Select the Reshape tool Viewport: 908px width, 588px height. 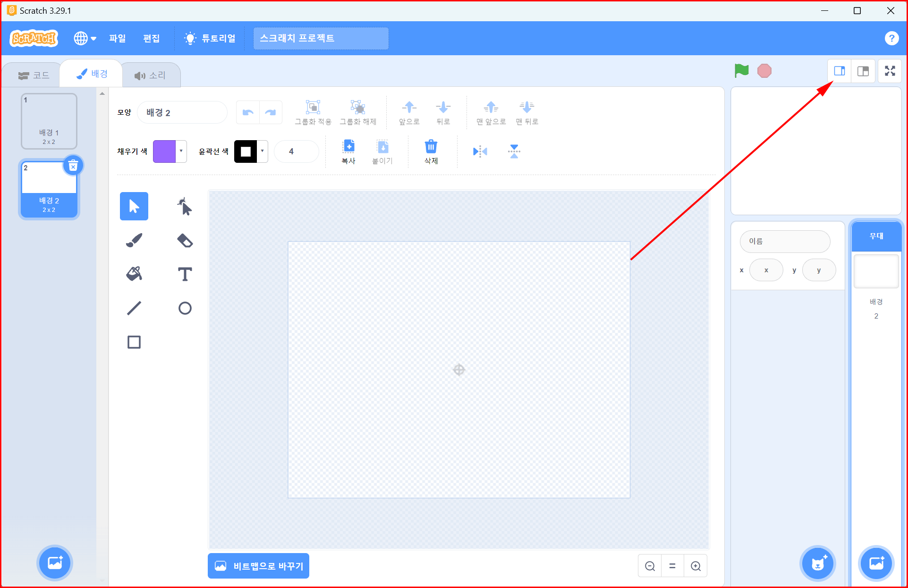coord(185,206)
